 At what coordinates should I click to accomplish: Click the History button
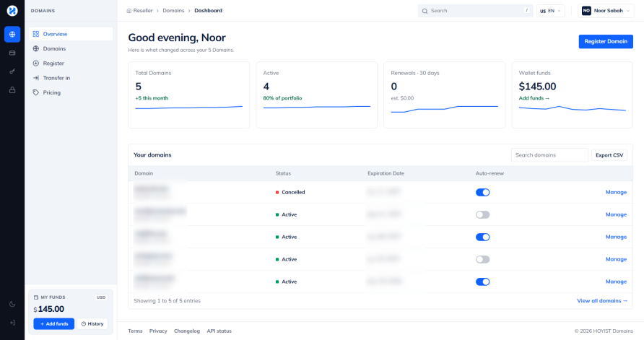coord(92,324)
